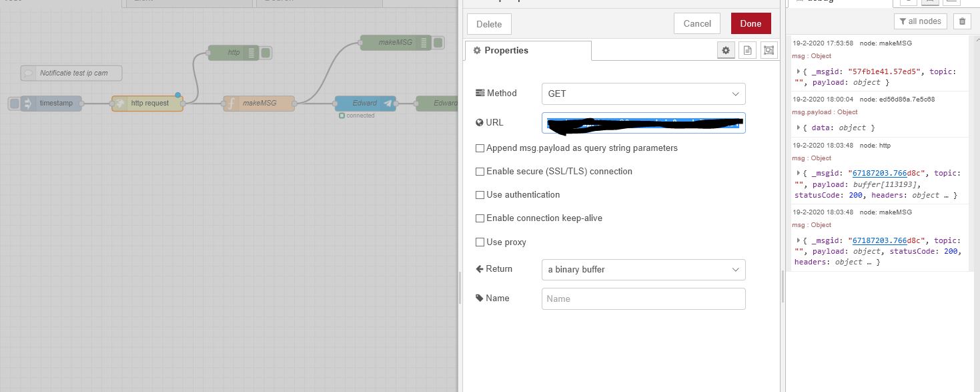Check Use authentication
Viewport: 980px width, 392px height.
480,194
